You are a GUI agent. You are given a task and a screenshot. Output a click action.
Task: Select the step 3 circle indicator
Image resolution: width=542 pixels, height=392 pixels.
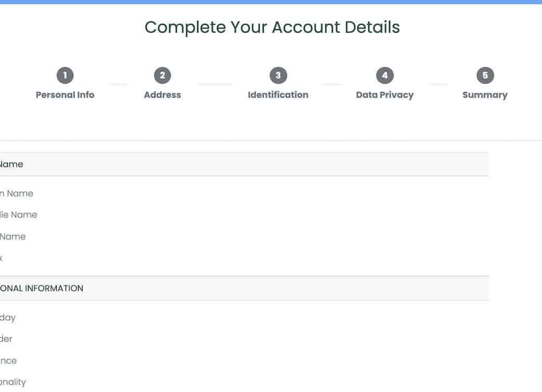(x=278, y=76)
